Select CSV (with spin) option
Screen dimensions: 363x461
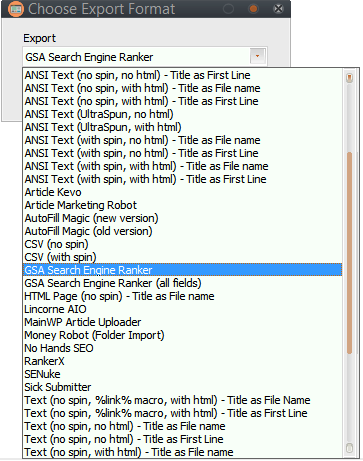(x=183, y=257)
